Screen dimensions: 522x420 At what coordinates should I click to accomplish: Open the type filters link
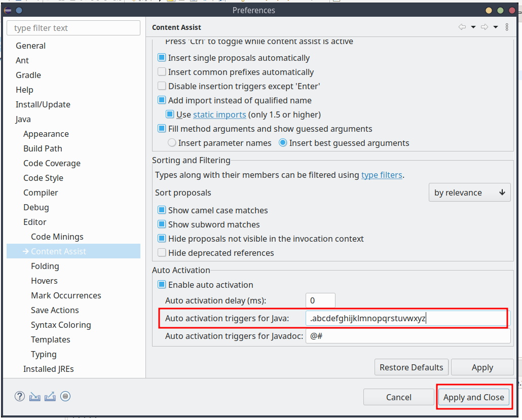[382, 175]
